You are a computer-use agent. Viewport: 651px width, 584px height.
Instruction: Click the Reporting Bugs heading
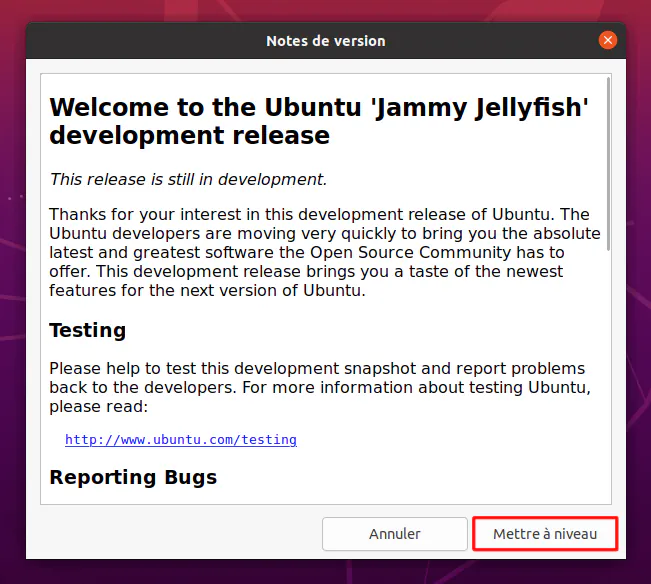pyautogui.click(x=133, y=477)
